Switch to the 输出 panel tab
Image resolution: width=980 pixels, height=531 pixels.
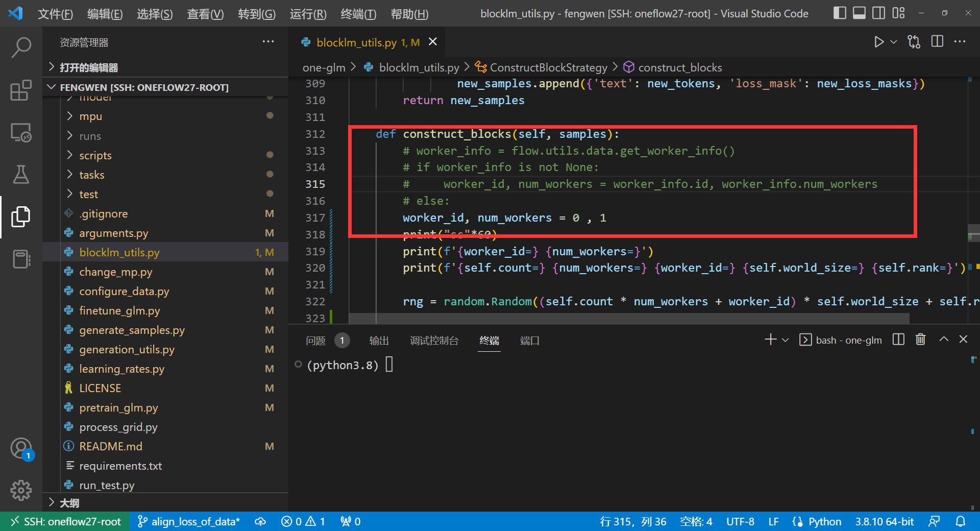click(379, 341)
